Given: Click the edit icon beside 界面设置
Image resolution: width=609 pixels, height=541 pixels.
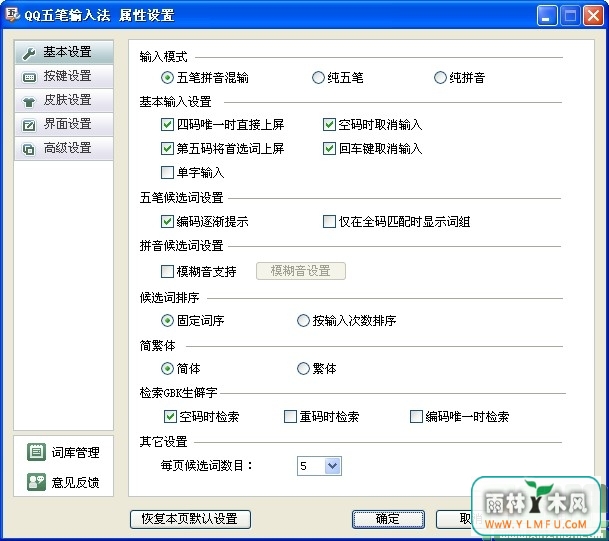Looking at the screenshot, I should [29, 125].
